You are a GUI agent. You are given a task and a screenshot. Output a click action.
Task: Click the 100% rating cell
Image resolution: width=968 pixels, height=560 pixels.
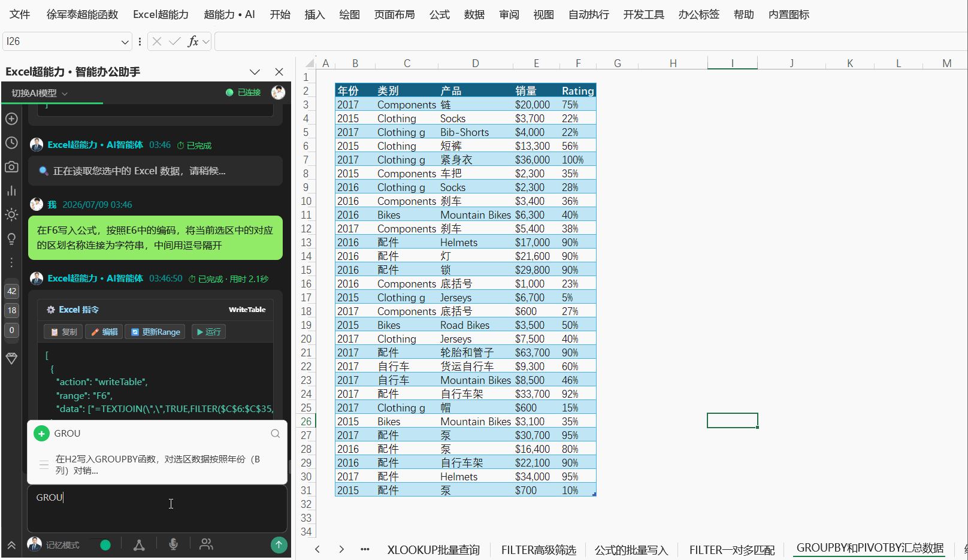click(x=577, y=160)
